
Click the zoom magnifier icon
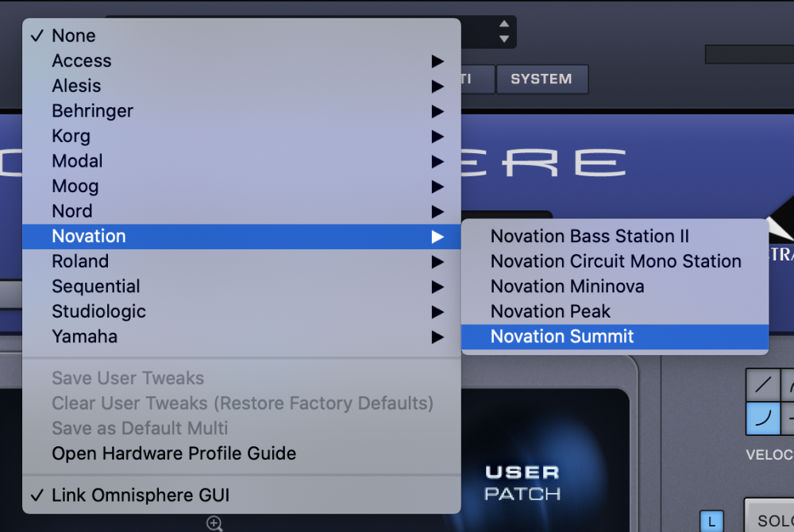214,523
